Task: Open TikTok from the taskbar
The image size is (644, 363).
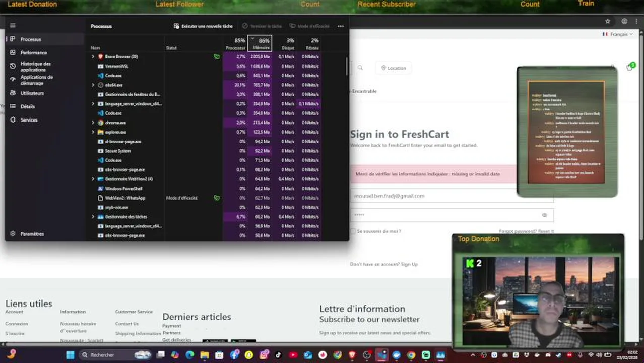Action: [x=278, y=355]
